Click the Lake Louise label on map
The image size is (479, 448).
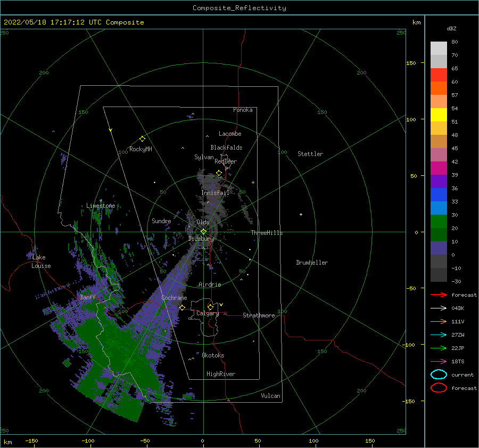pos(41,262)
